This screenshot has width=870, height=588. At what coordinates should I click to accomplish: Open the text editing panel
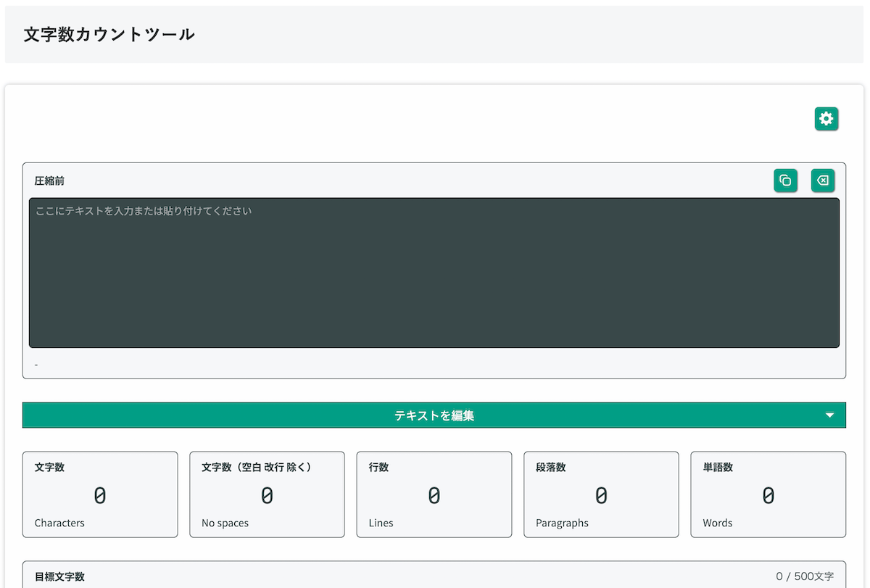(434, 415)
